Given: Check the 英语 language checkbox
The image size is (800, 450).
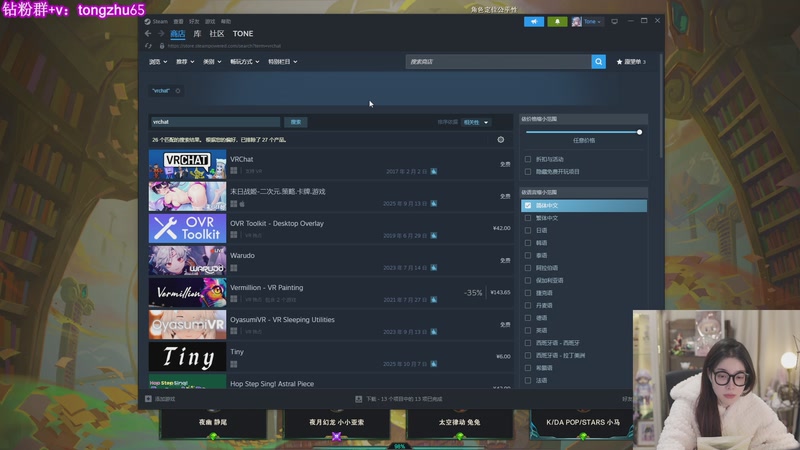Looking at the screenshot, I should [528, 330].
